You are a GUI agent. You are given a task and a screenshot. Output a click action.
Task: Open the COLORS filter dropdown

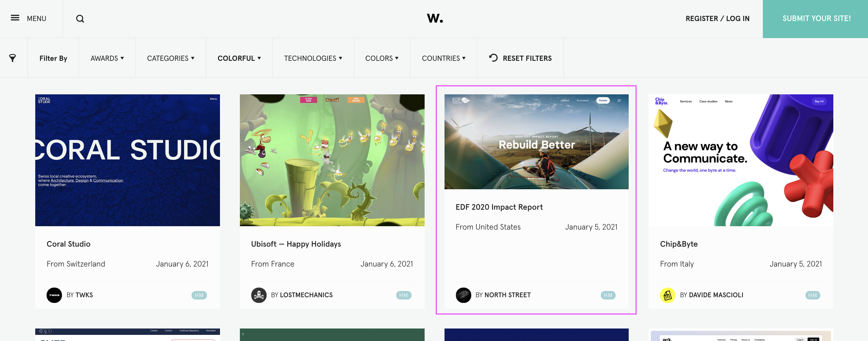click(381, 58)
